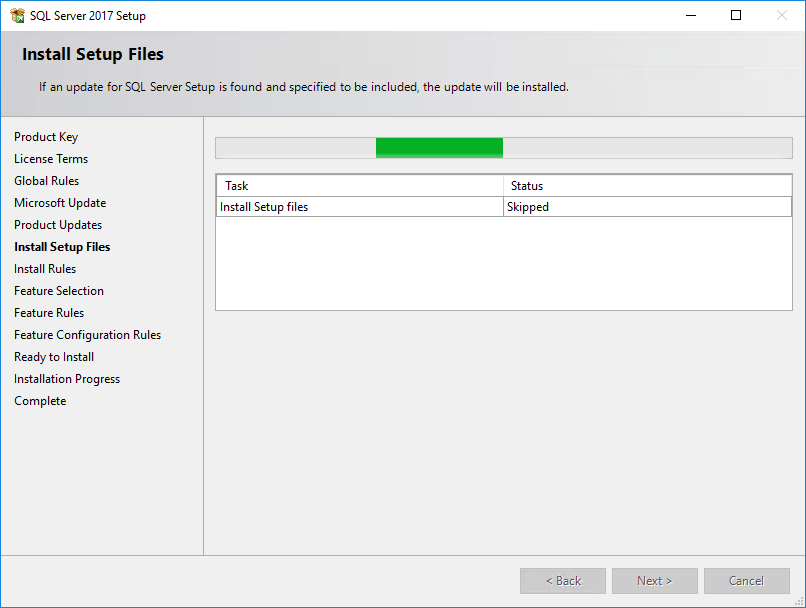Select the Feature Rules step

tap(49, 313)
